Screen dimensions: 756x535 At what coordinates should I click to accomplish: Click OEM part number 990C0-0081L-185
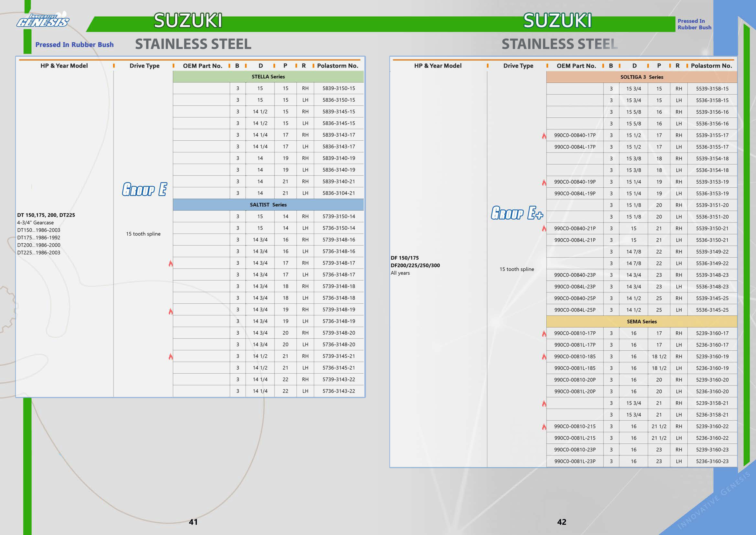[575, 368]
